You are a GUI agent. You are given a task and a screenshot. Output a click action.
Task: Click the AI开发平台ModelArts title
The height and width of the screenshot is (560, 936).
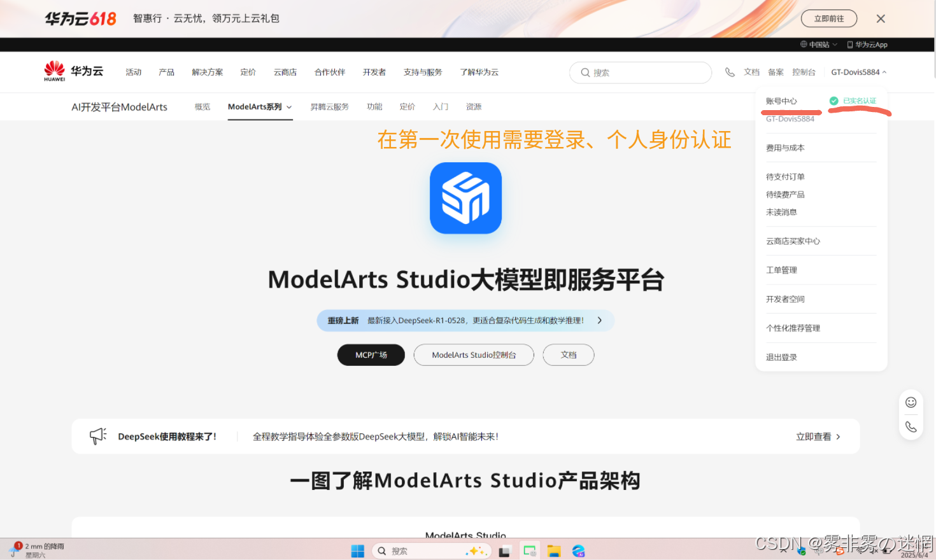[x=119, y=107]
